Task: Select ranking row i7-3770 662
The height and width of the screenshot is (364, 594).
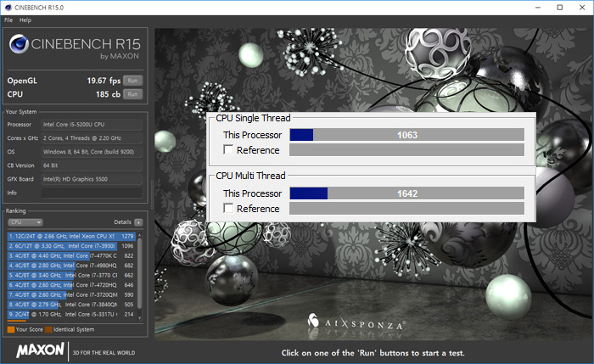Action: tap(70, 276)
